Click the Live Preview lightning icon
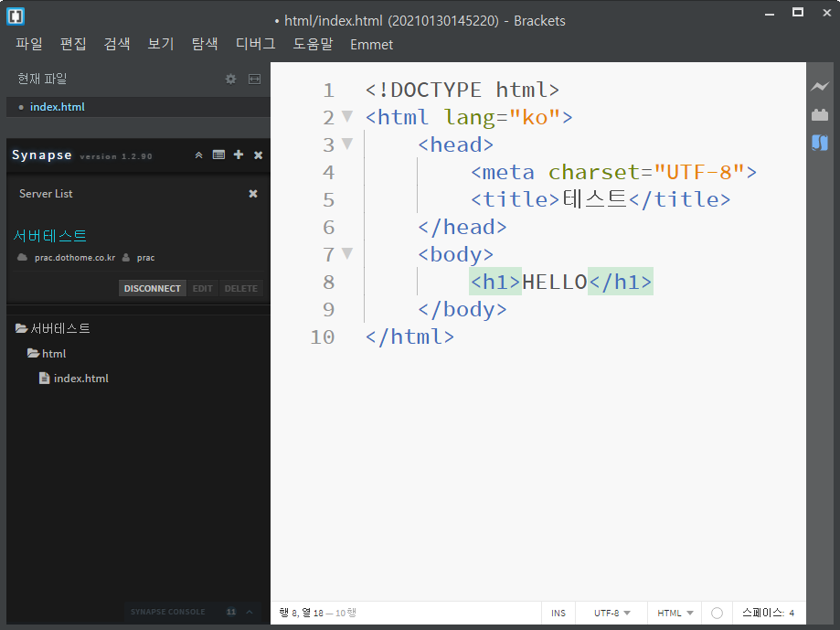 (820, 86)
